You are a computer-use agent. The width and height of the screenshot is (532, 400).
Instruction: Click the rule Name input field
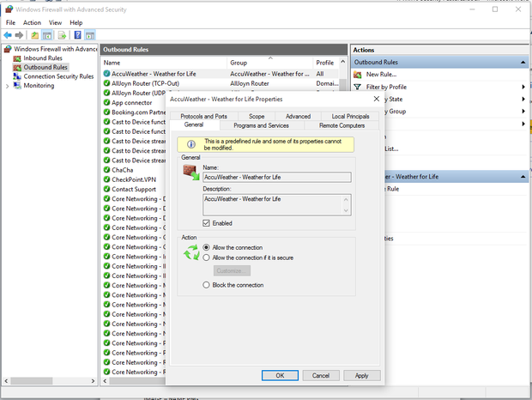pos(277,177)
